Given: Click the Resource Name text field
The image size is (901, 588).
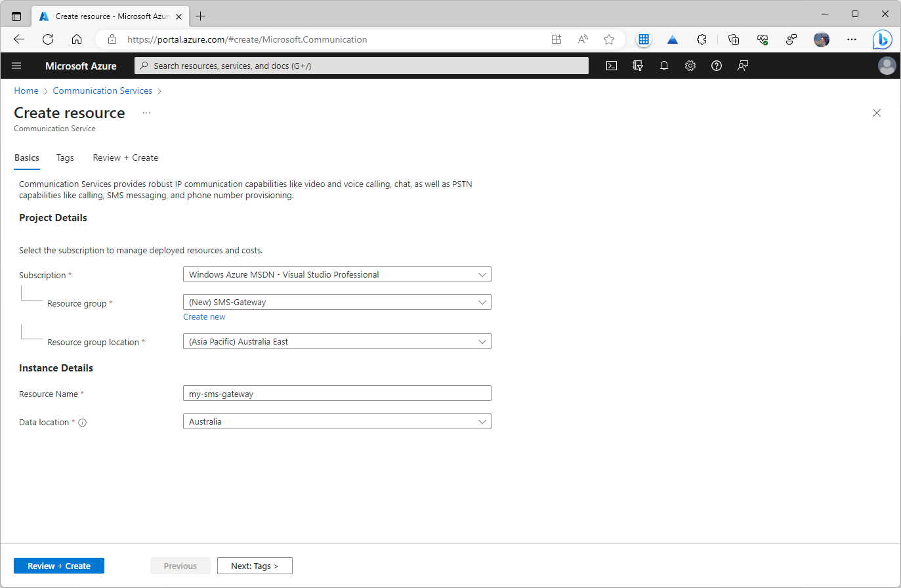Looking at the screenshot, I should [x=337, y=394].
